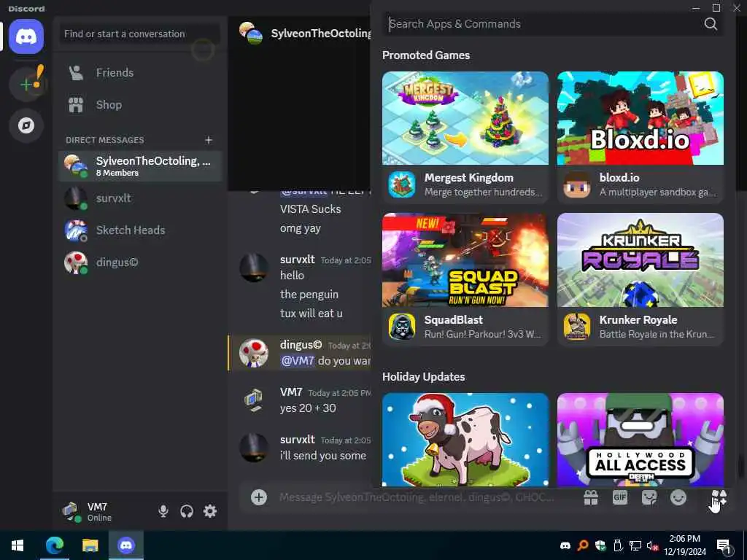Open the Friends page
Screen dimensions: 747x560
[140, 73]
